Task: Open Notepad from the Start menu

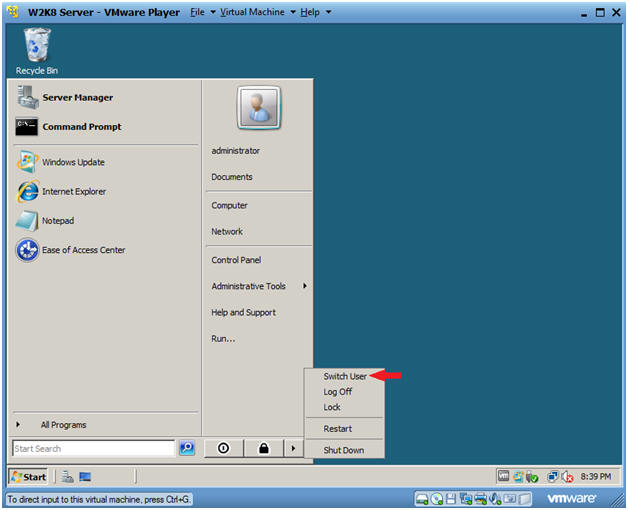Action: 106,221
